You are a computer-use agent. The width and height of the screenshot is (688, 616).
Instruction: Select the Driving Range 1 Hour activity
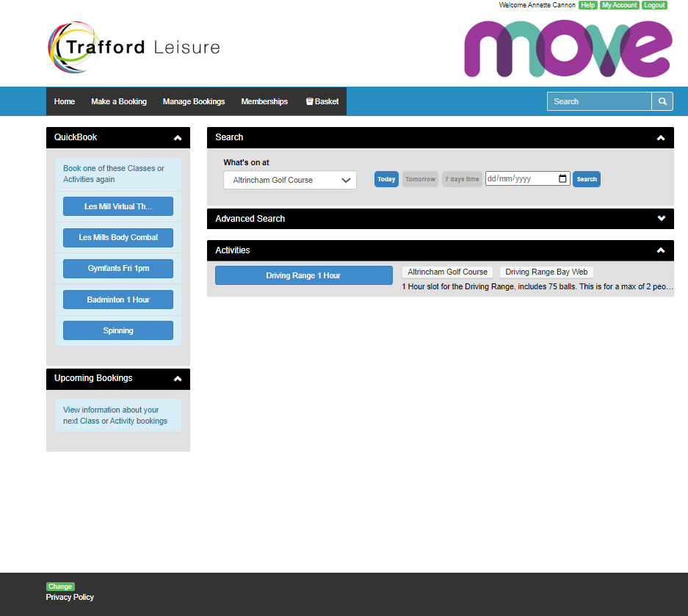pos(304,275)
